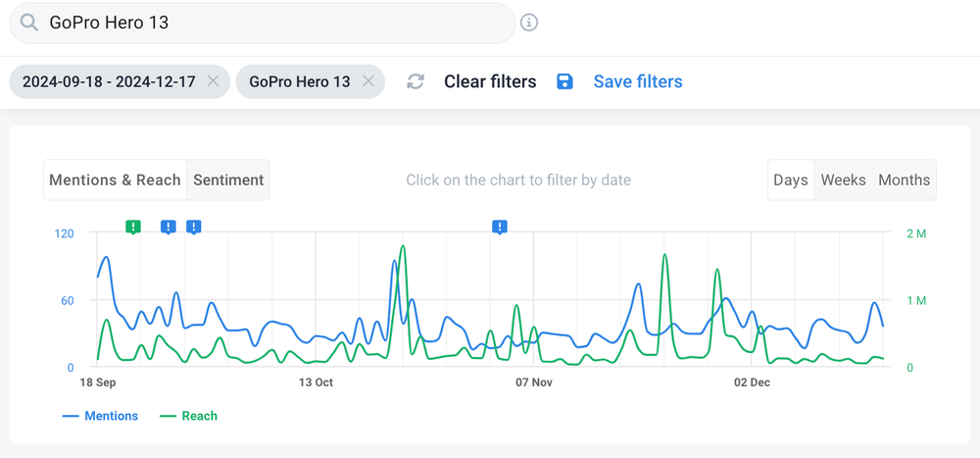The height and width of the screenshot is (458, 980).
Task: Select the Days granularity
Action: 791,180
